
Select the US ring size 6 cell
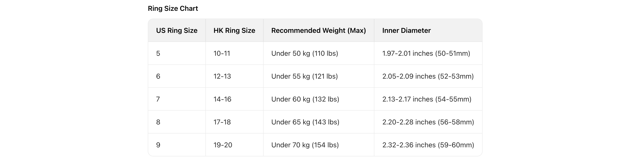[x=158, y=76]
